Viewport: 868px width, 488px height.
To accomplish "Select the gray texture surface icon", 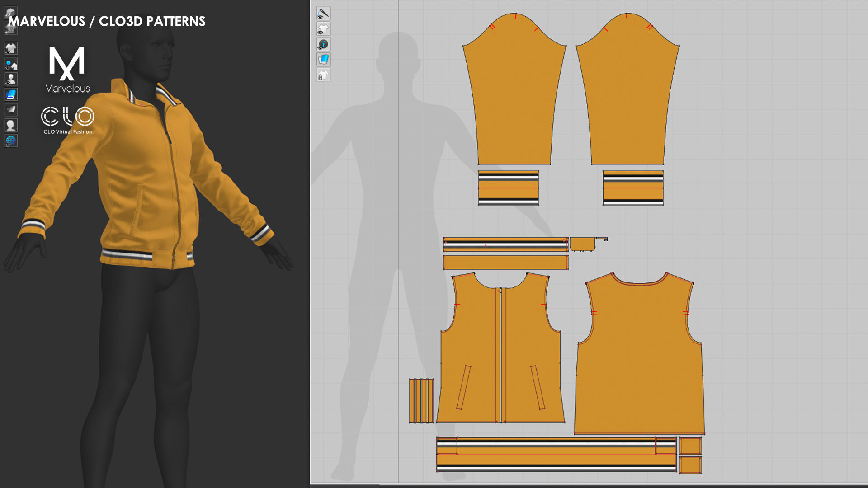I will tap(11, 110).
